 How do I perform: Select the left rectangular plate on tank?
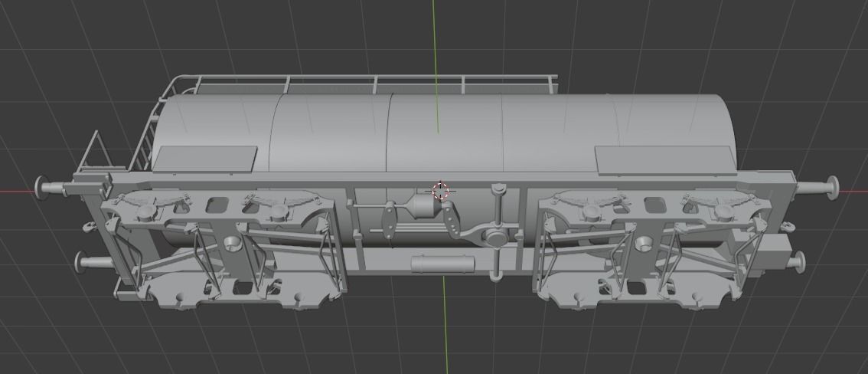[x=205, y=159]
